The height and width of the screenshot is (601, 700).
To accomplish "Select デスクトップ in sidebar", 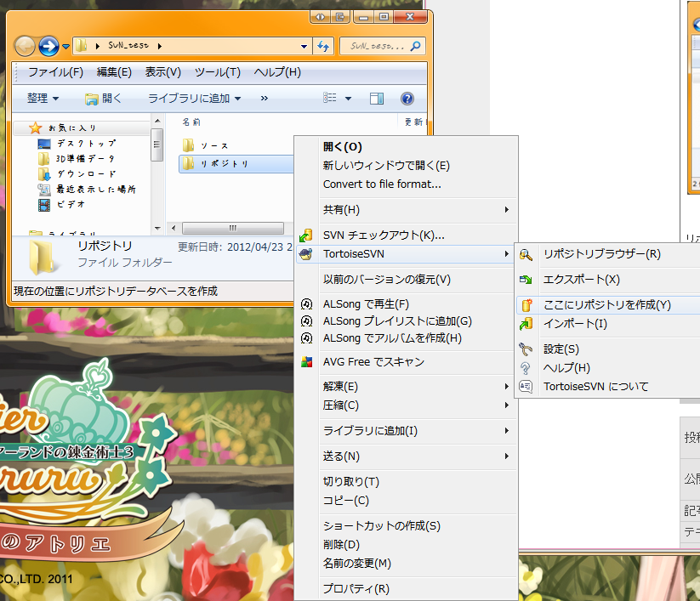I will pos(87,144).
